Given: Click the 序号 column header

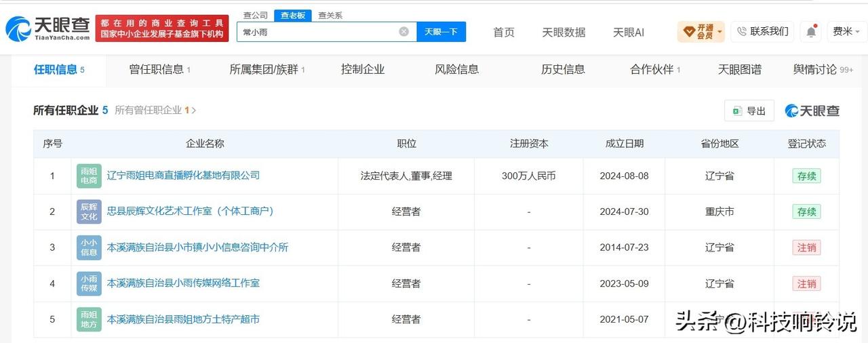Looking at the screenshot, I should point(52,144).
